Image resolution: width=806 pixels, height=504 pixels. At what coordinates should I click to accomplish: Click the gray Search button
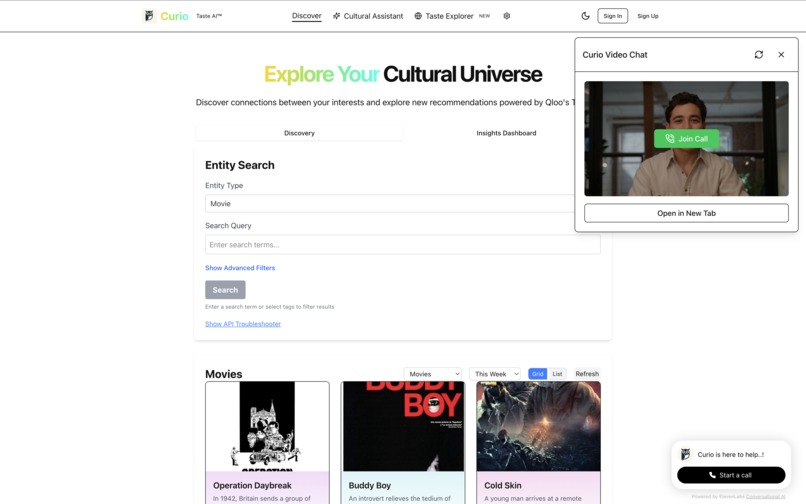click(225, 290)
